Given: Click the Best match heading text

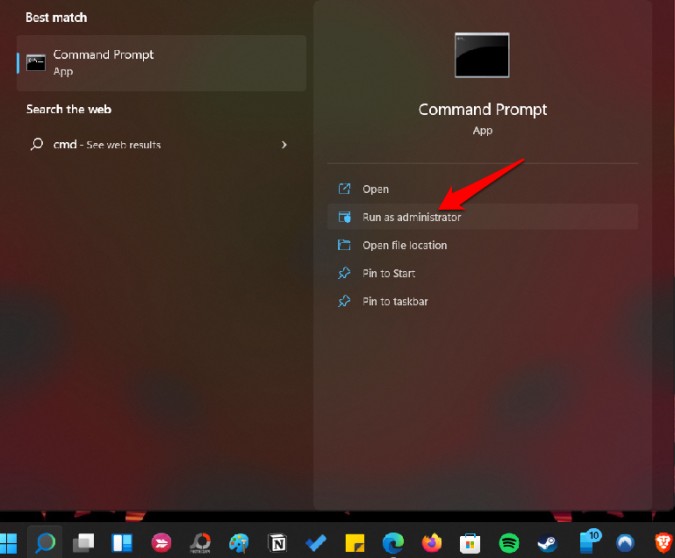Looking at the screenshot, I should 56,17.
